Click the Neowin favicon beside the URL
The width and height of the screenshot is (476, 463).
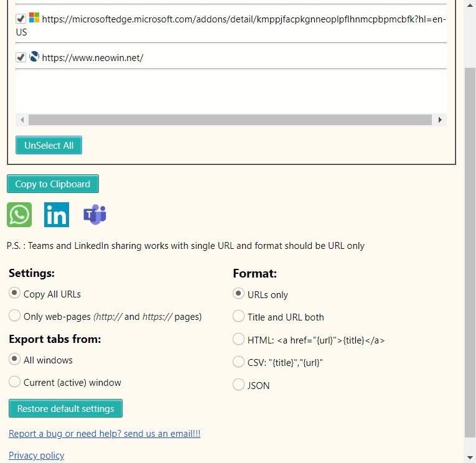(x=34, y=57)
